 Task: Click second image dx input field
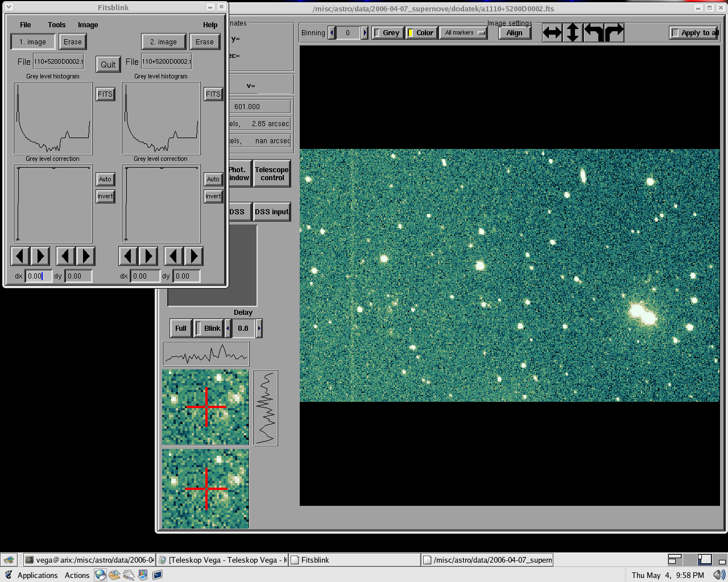pyautogui.click(x=145, y=276)
